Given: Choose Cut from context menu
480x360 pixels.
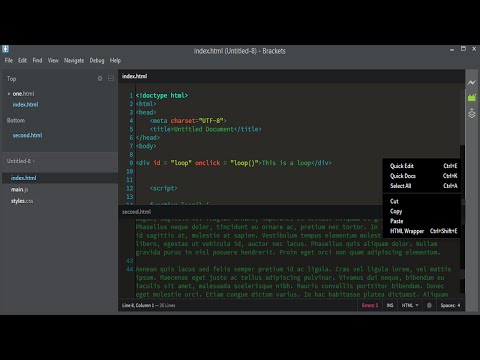Looking at the screenshot, I should (x=422, y=201).
